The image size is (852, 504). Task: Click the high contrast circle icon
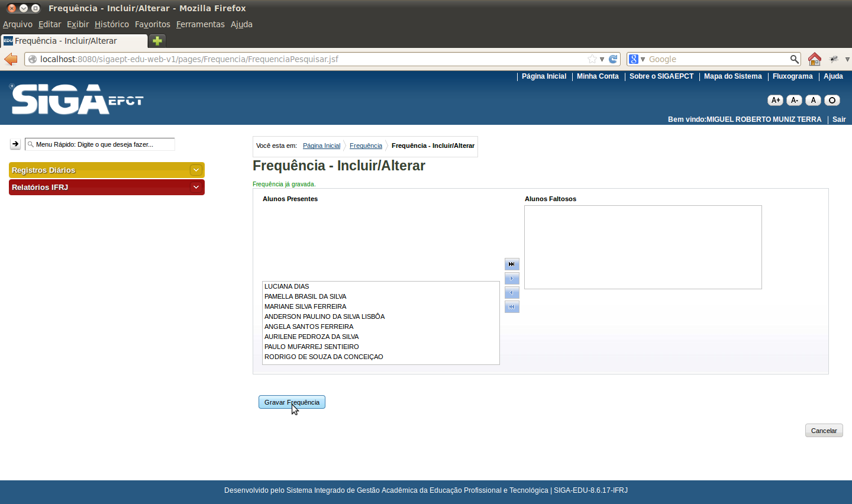tap(832, 101)
